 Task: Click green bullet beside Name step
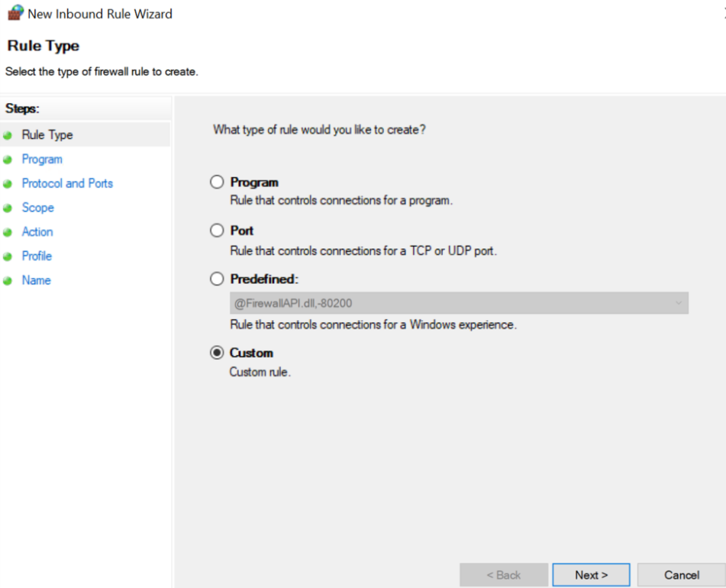8,280
